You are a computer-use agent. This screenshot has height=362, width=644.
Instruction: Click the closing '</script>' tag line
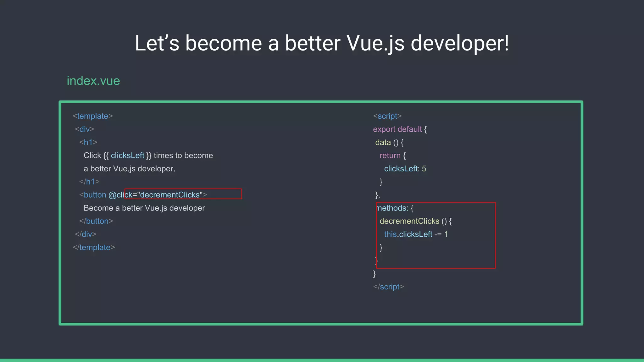click(x=389, y=287)
